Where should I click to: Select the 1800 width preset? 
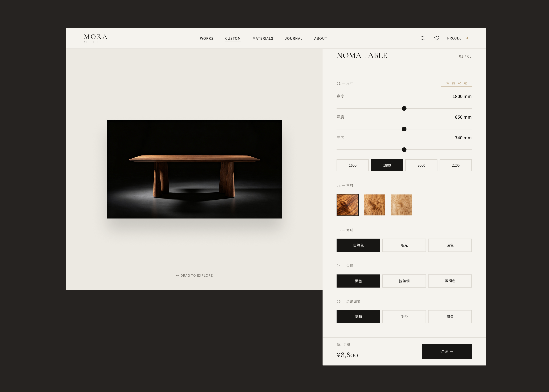click(x=387, y=165)
